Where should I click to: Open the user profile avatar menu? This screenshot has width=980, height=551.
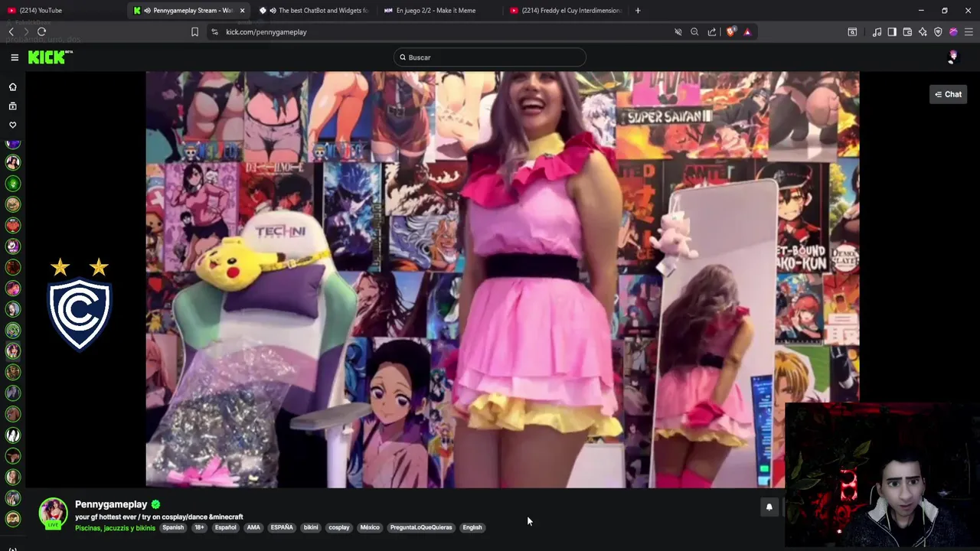pyautogui.click(x=953, y=57)
